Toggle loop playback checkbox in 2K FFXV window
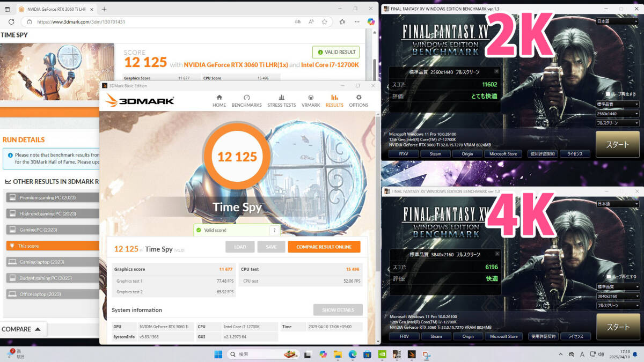The image size is (644, 362). (608, 94)
